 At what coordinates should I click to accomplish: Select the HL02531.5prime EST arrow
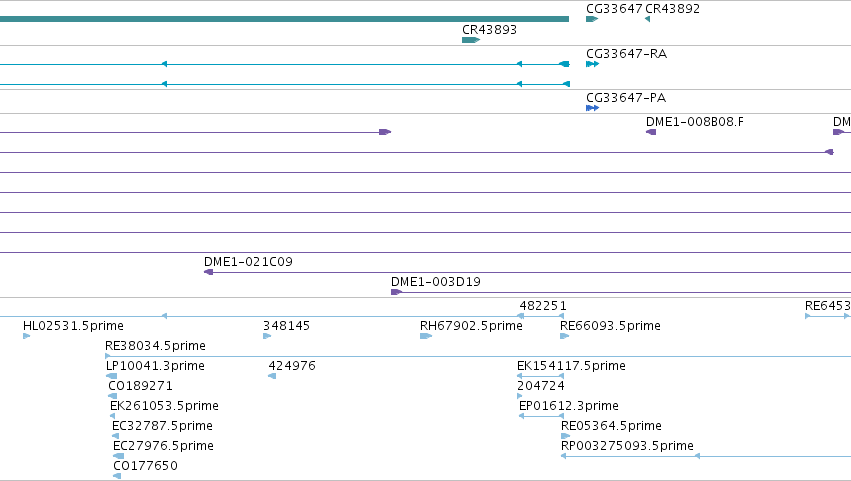click(x=27, y=336)
